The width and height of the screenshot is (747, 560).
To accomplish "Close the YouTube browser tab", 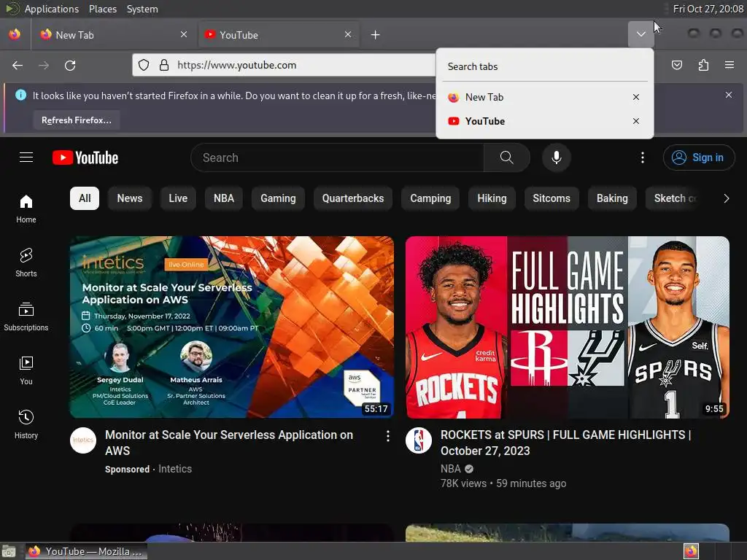I will [348, 34].
